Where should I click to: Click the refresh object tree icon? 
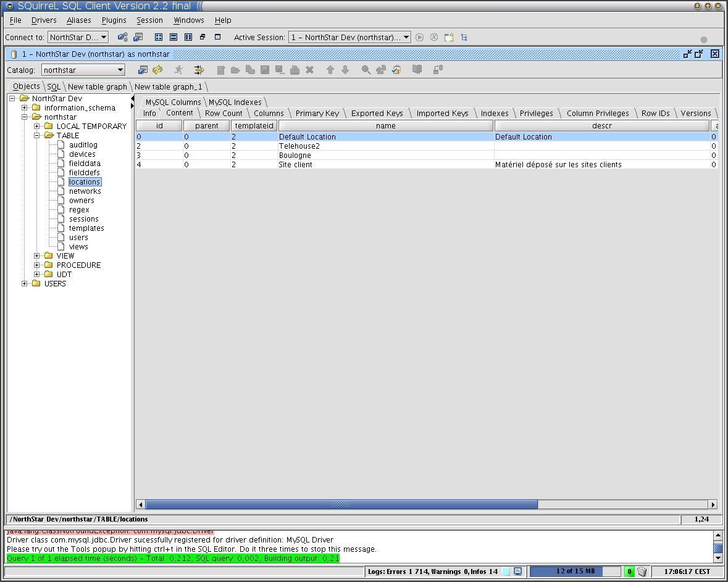(157, 70)
